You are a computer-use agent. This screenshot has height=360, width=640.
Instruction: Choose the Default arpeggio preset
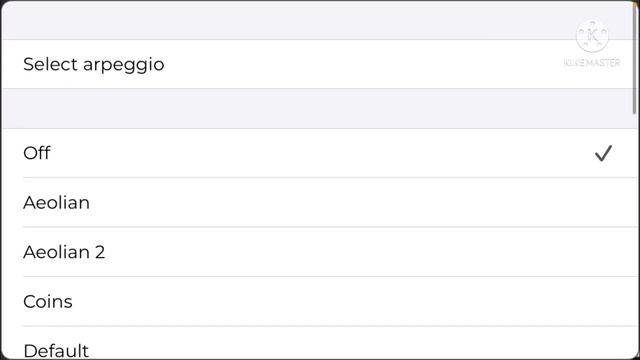pyautogui.click(x=320, y=343)
